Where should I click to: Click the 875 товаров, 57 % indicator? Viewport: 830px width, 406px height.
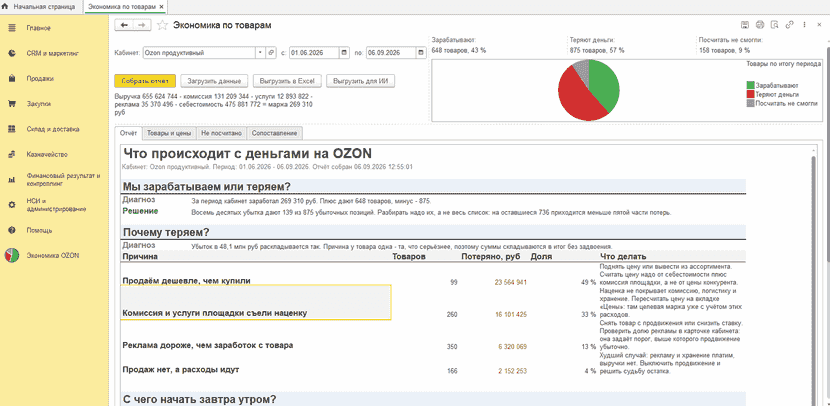point(597,50)
